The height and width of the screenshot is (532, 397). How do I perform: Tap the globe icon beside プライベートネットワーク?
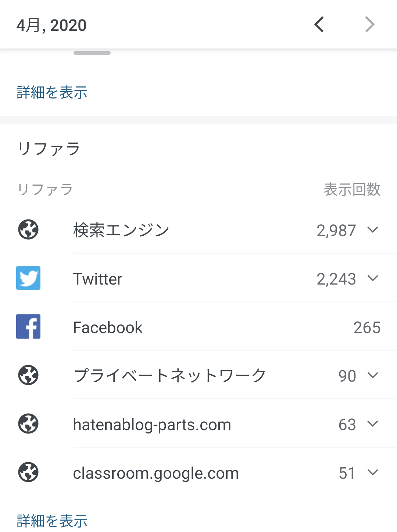point(28,375)
